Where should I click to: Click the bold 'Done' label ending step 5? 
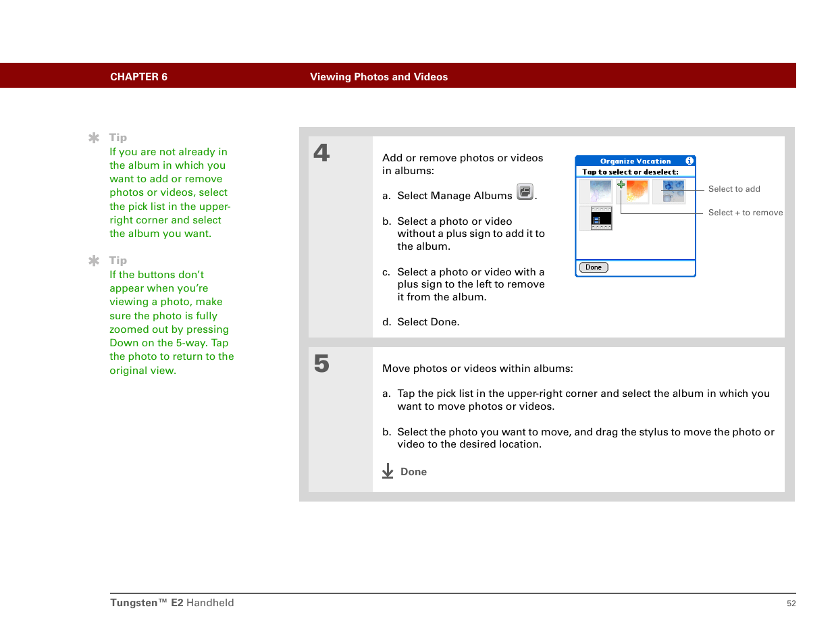413,472
